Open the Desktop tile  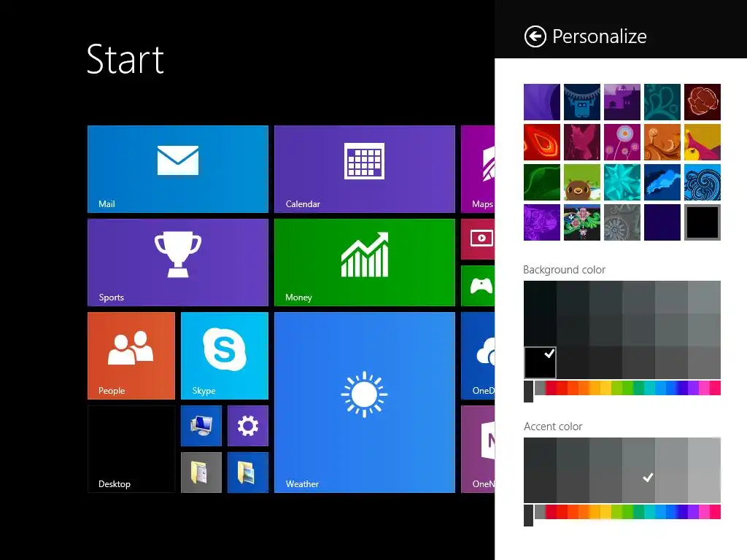(131, 449)
